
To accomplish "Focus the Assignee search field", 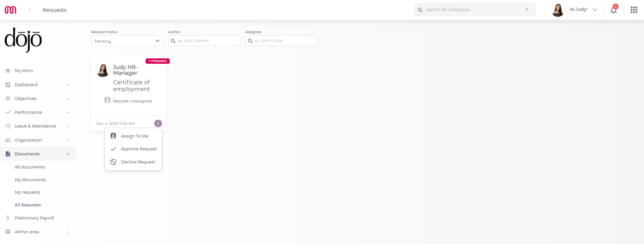I will coord(281,41).
